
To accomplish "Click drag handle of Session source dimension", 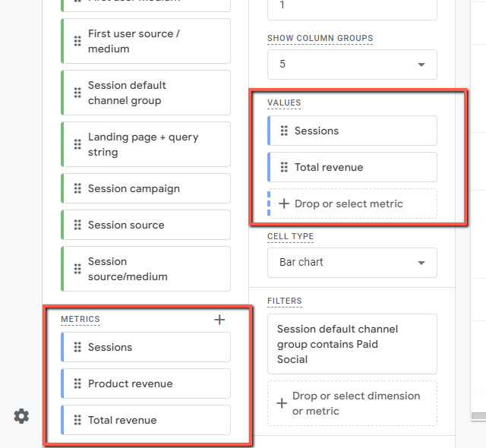I will [x=77, y=225].
